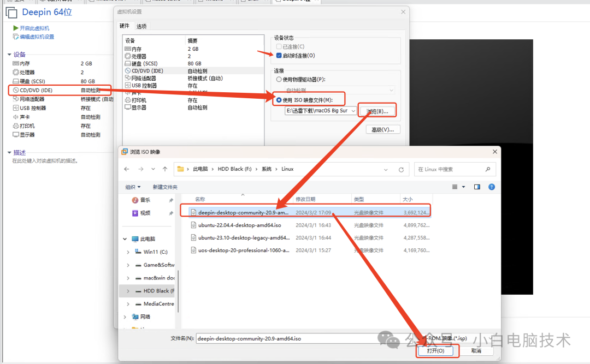Select CD/DVD (IDE) in the main device list
590x364 pixels.
click(x=60, y=90)
